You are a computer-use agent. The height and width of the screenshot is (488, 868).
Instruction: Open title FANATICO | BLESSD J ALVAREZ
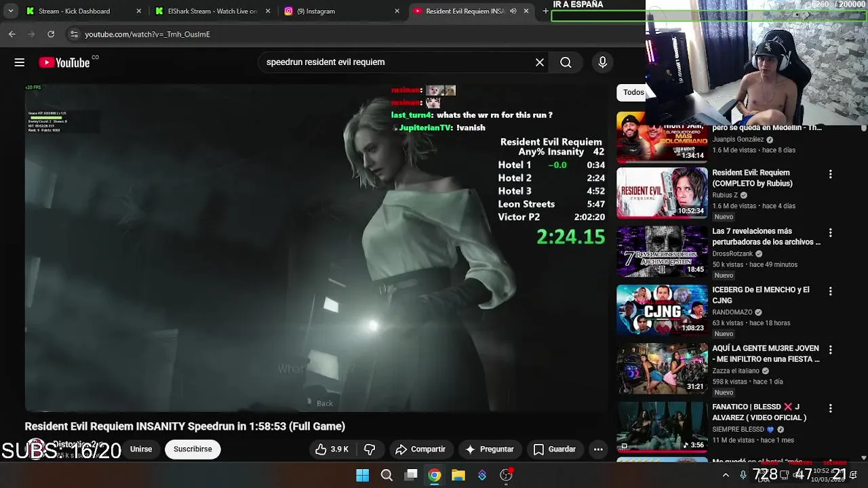[759, 413]
